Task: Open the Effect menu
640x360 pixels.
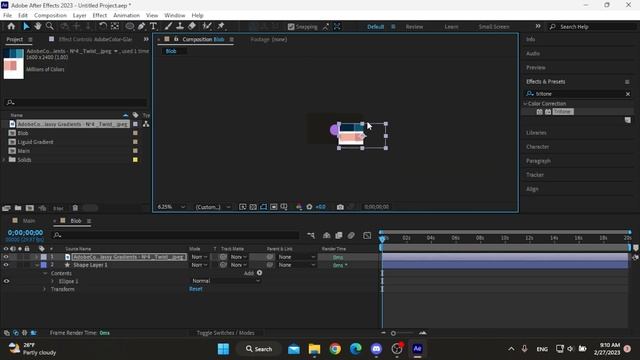Action: (x=100, y=15)
